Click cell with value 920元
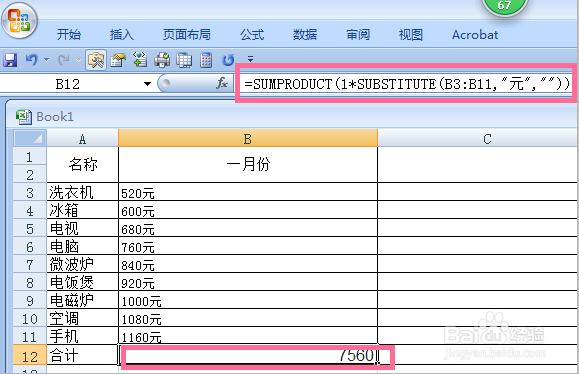Viewport: 579px width, 374px height. point(248,282)
